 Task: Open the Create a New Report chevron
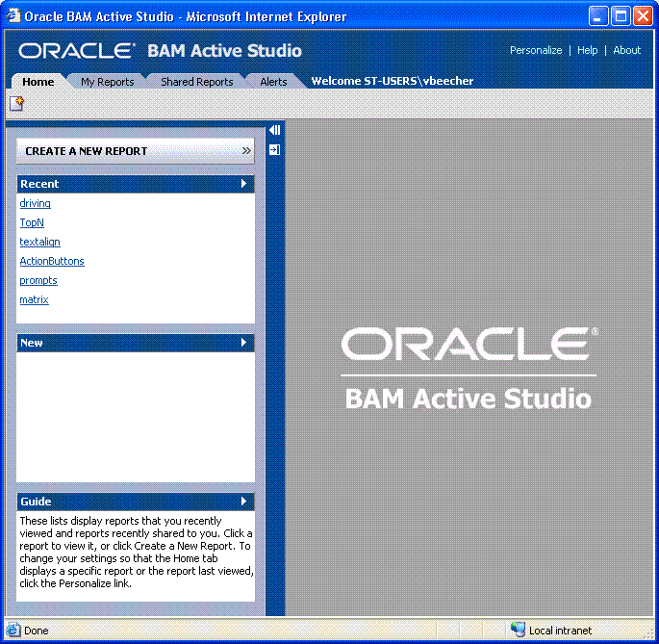[x=246, y=150]
